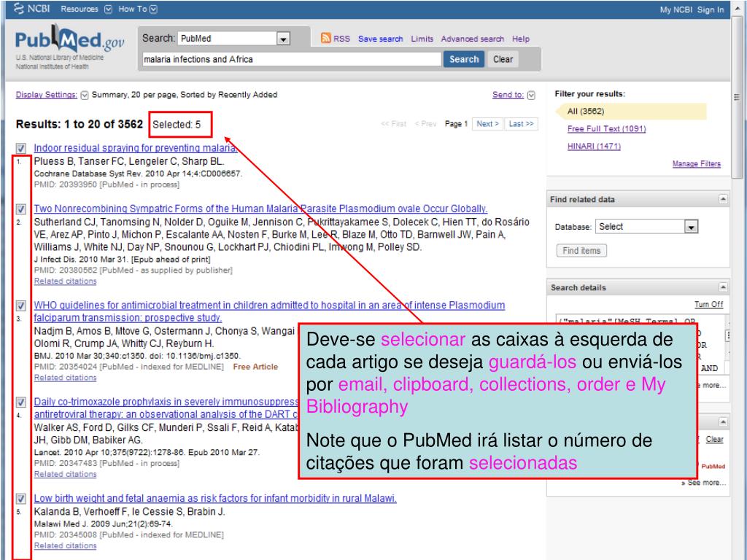Open the Manage Filters link
Image resolution: width=747 pixels, height=560 pixels.
coord(696,164)
